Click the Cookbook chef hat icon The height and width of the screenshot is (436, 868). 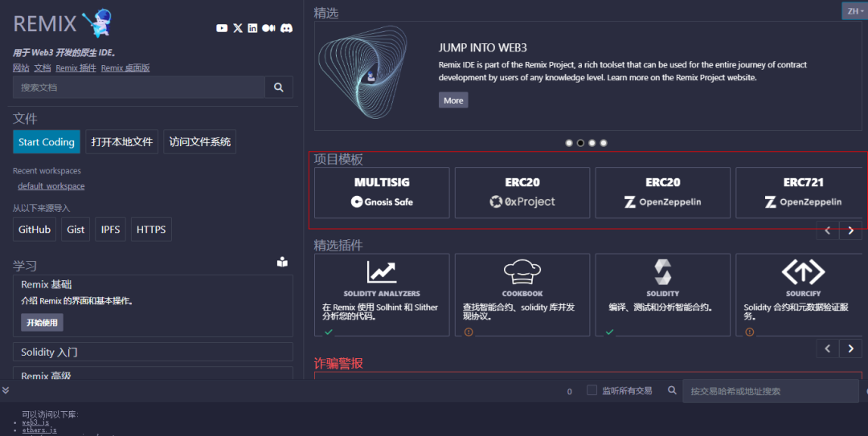pyautogui.click(x=522, y=271)
